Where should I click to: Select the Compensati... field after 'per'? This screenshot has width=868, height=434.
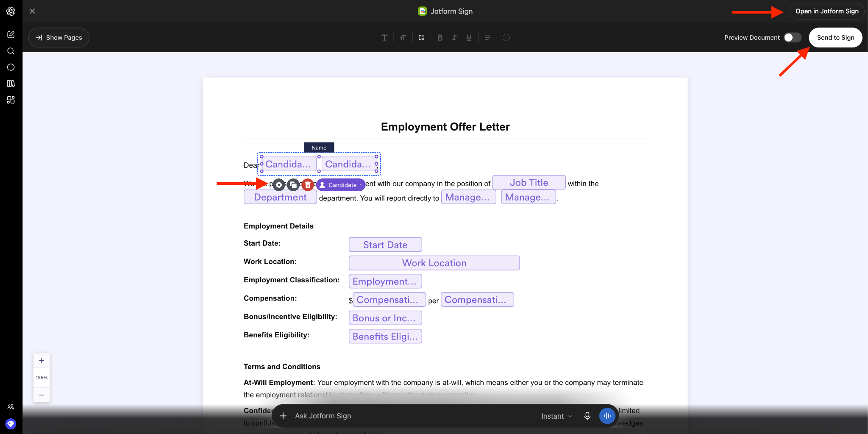click(x=477, y=300)
